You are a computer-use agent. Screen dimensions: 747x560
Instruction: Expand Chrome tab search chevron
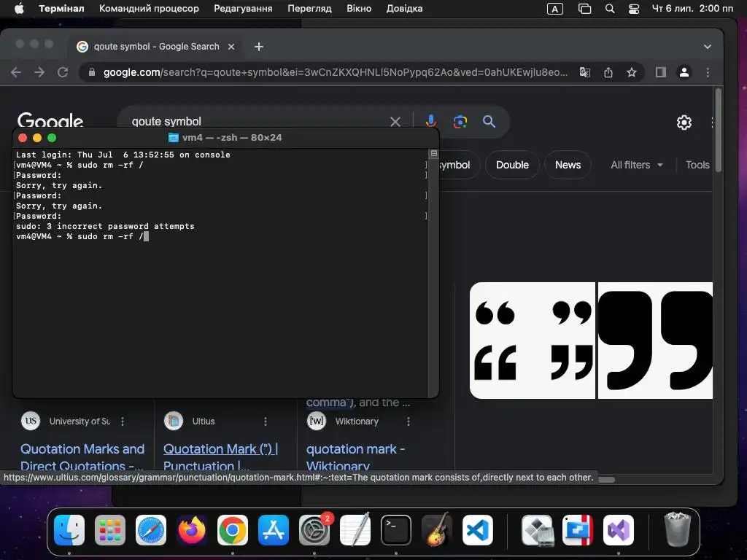pos(708,47)
